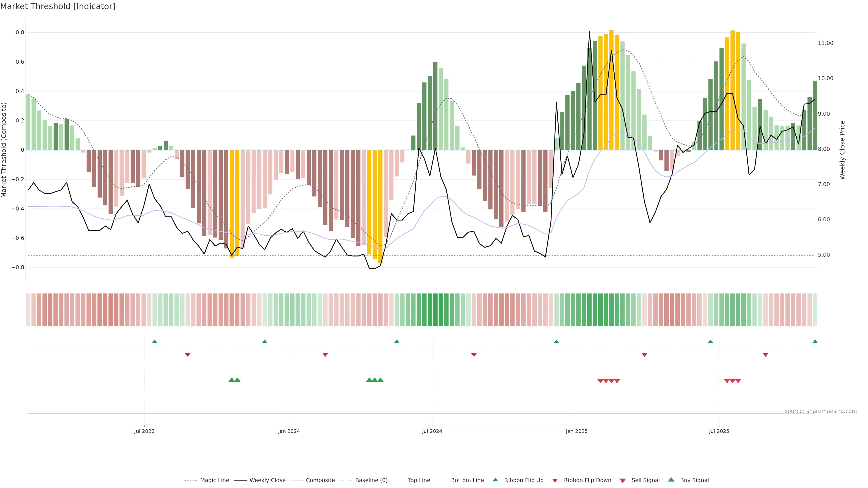Click the Ribbon Flip Up legend triangle

coord(495,480)
